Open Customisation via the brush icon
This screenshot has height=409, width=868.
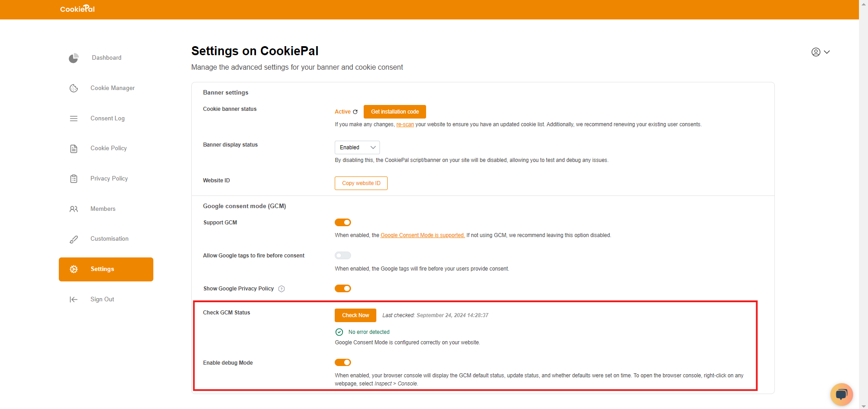[x=73, y=239]
